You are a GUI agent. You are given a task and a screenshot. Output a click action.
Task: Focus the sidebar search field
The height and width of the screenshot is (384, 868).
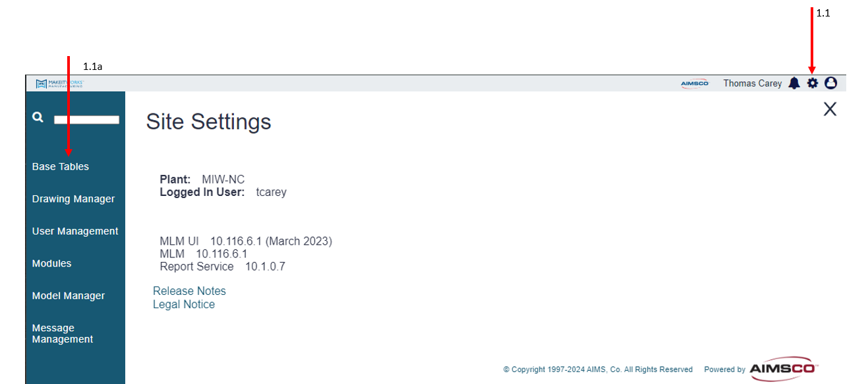tap(86, 120)
